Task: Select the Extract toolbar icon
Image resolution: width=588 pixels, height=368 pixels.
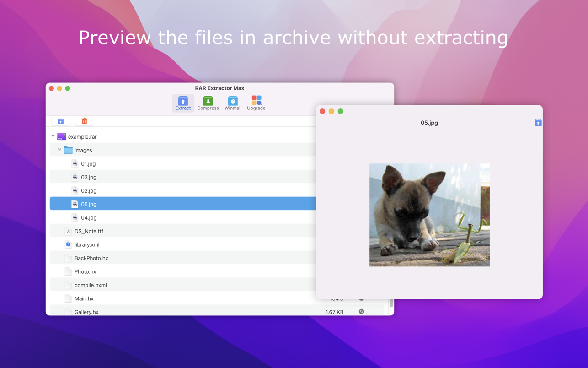Action: point(183,103)
